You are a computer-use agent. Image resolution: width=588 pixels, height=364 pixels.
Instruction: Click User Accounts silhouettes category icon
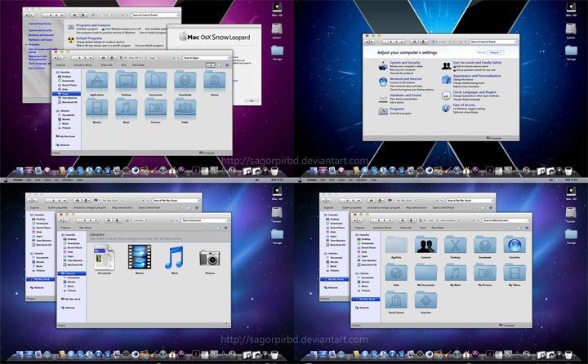pos(446,66)
